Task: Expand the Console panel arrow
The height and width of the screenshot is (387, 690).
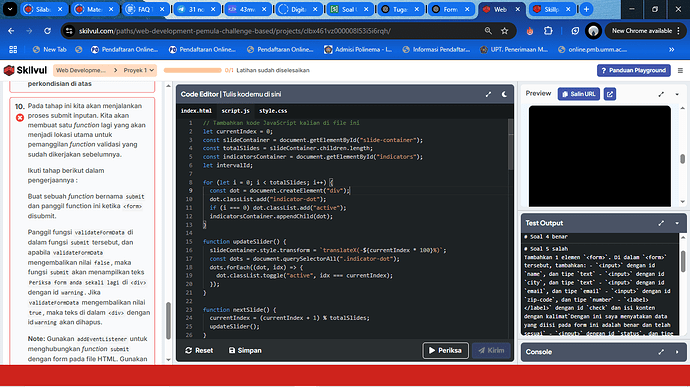Action: 677,352
